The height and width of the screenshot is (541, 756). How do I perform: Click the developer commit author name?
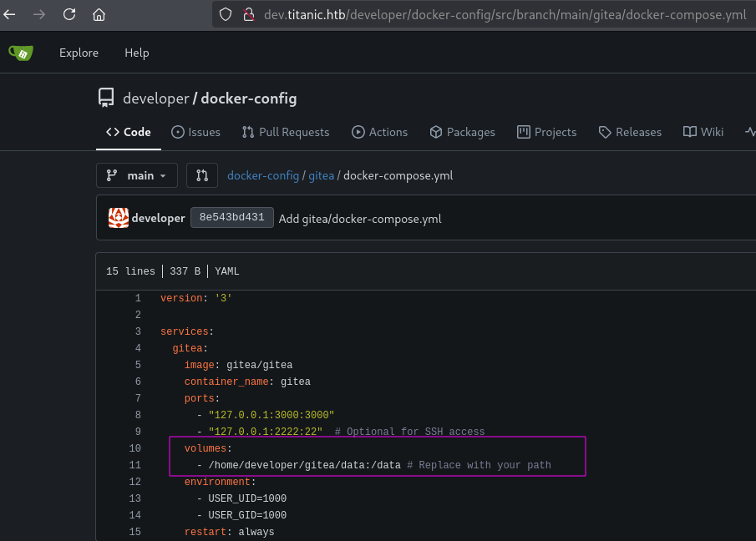coord(158,218)
